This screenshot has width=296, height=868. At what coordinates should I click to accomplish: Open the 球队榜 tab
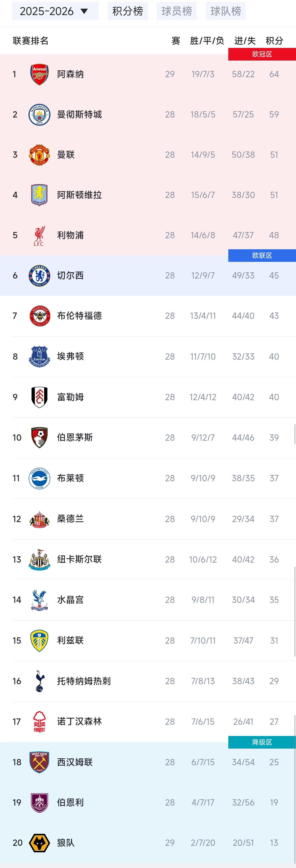226,11
